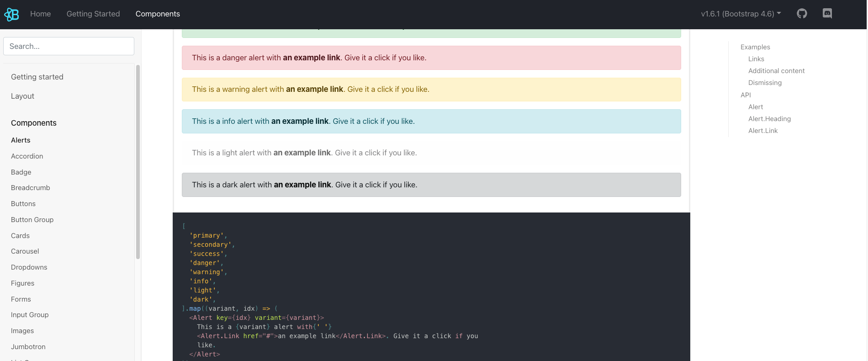Open Badge page in sidebar
This screenshot has height=361, width=868.
(21, 172)
